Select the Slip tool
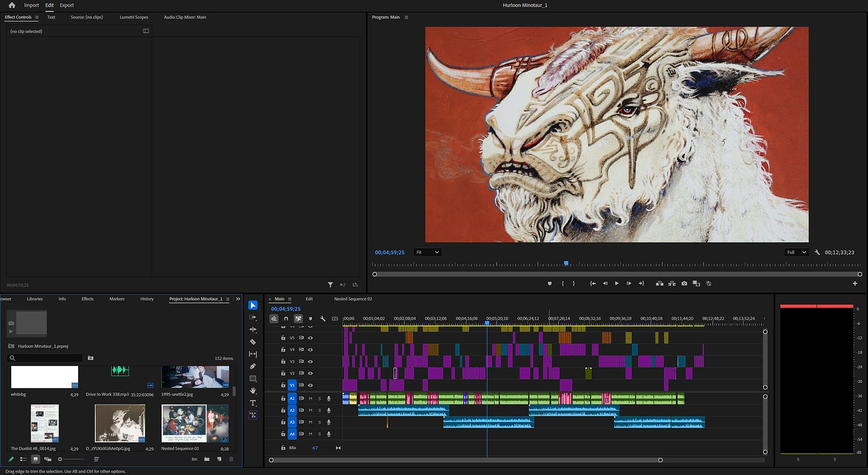Image resolution: width=868 pixels, height=475 pixels. pyautogui.click(x=253, y=354)
